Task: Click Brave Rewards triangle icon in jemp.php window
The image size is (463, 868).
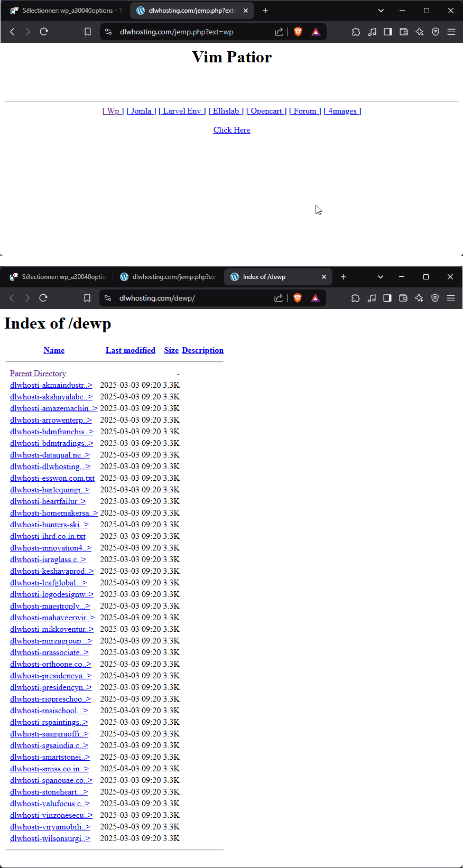Action: pyautogui.click(x=316, y=32)
